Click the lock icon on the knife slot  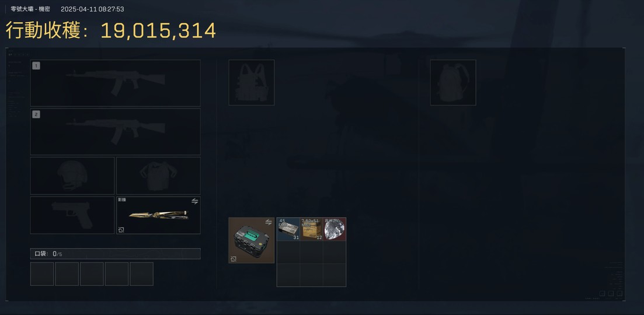121,230
